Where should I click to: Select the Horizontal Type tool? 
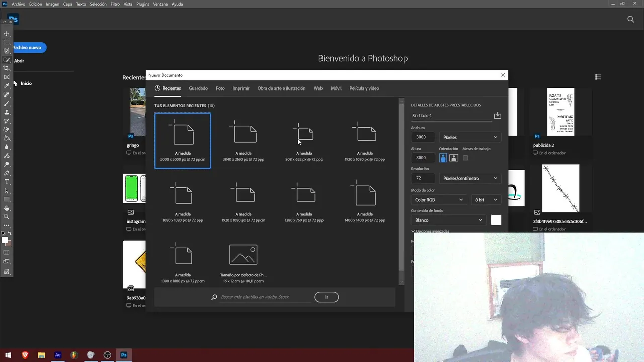(x=7, y=182)
